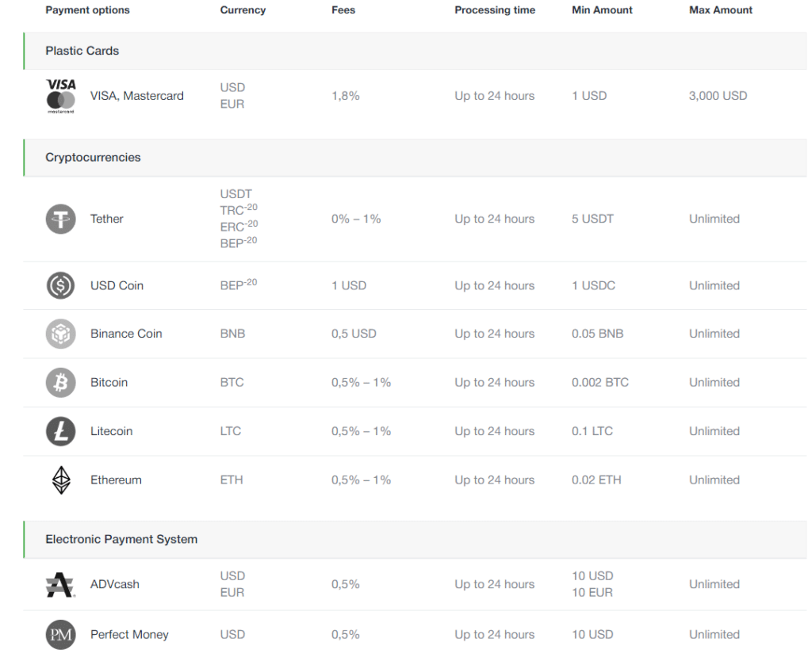Select the Binance Coin icon
Viewport: 812px width, 661px height.
(60, 334)
